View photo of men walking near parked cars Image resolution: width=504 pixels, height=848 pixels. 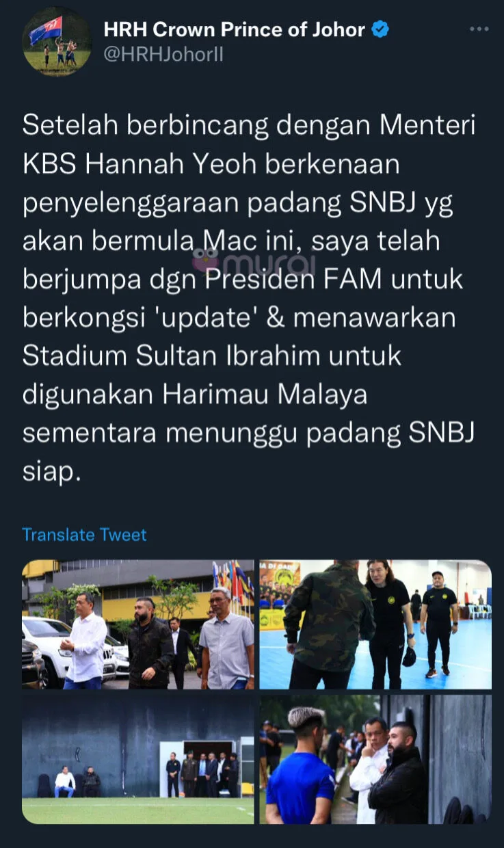point(138,624)
